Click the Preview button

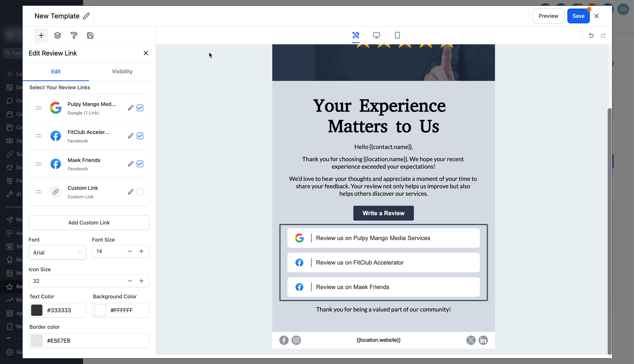548,16
